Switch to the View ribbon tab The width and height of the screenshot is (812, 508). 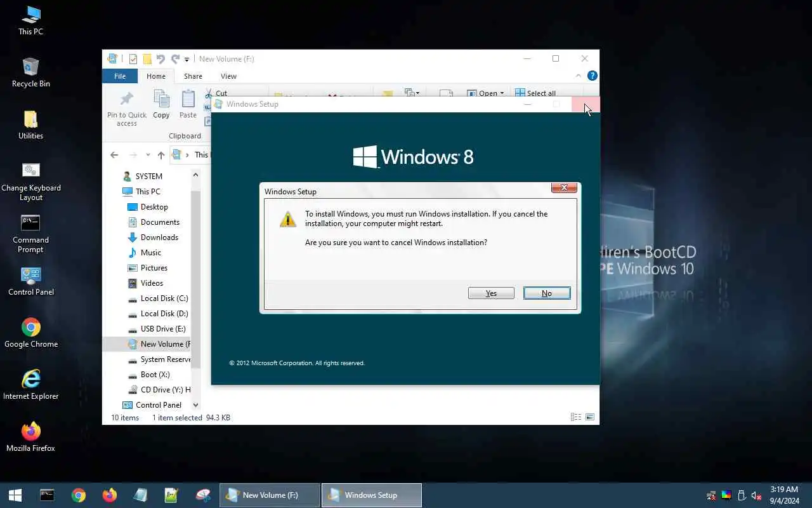(x=228, y=76)
